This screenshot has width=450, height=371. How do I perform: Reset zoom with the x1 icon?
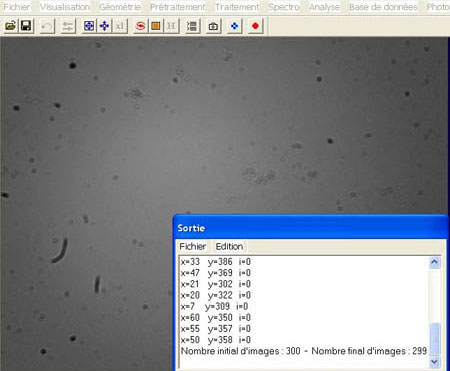[120, 26]
